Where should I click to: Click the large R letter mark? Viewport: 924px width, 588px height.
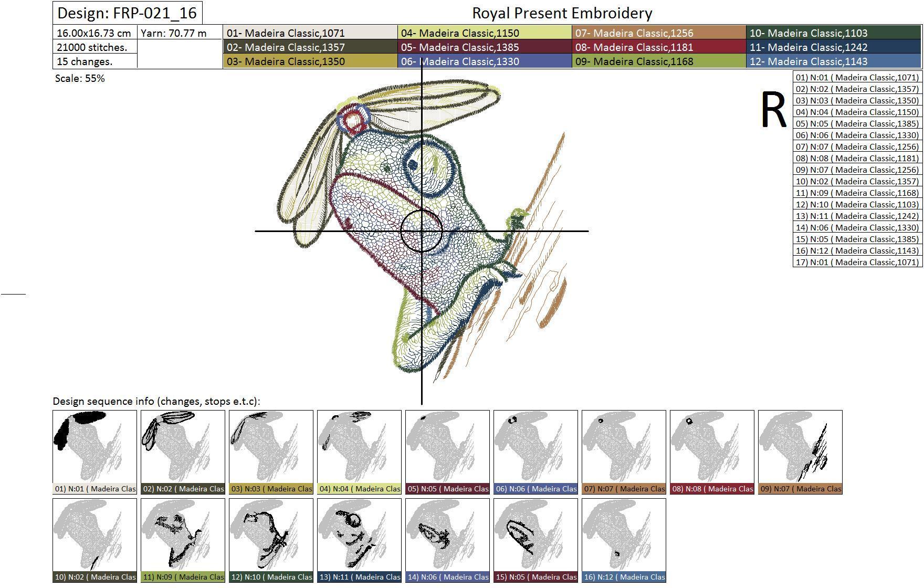point(773,110)
